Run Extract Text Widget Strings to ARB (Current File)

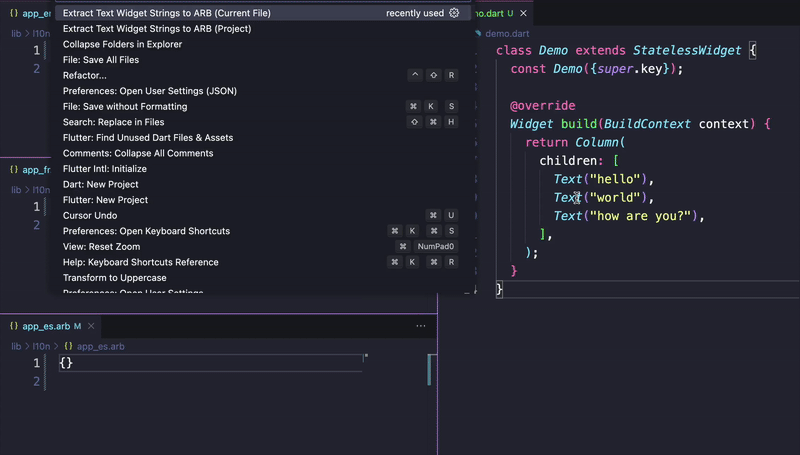pyautogui.click(x=166, y=13)
